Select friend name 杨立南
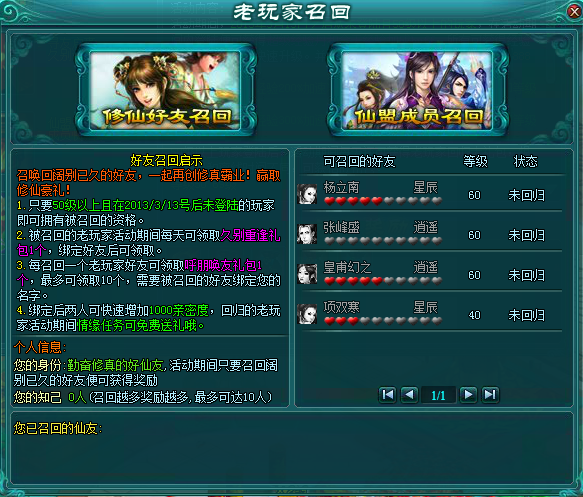This screenshot has width=583, height=497. click(341, 187)
